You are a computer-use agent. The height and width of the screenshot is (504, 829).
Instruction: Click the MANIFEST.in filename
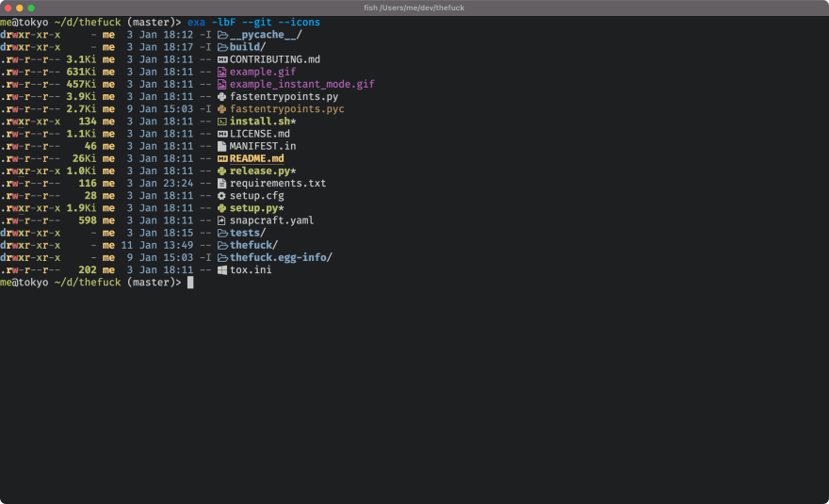[x=263, y=146]
